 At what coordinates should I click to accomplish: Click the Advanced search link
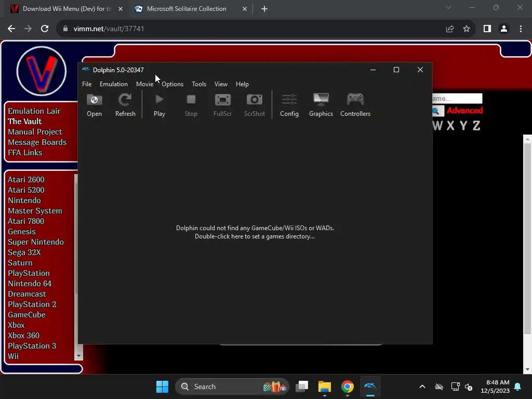click(x=465, y=111)
